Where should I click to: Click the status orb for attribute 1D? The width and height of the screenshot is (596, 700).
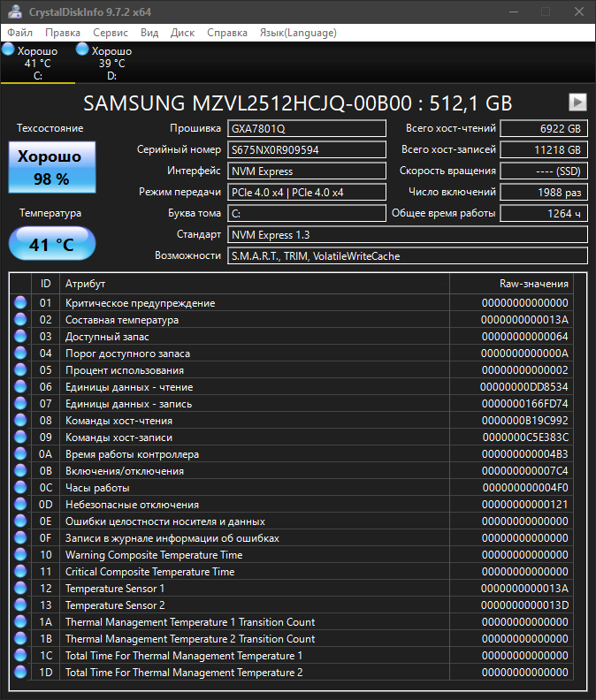coord(20,673)
